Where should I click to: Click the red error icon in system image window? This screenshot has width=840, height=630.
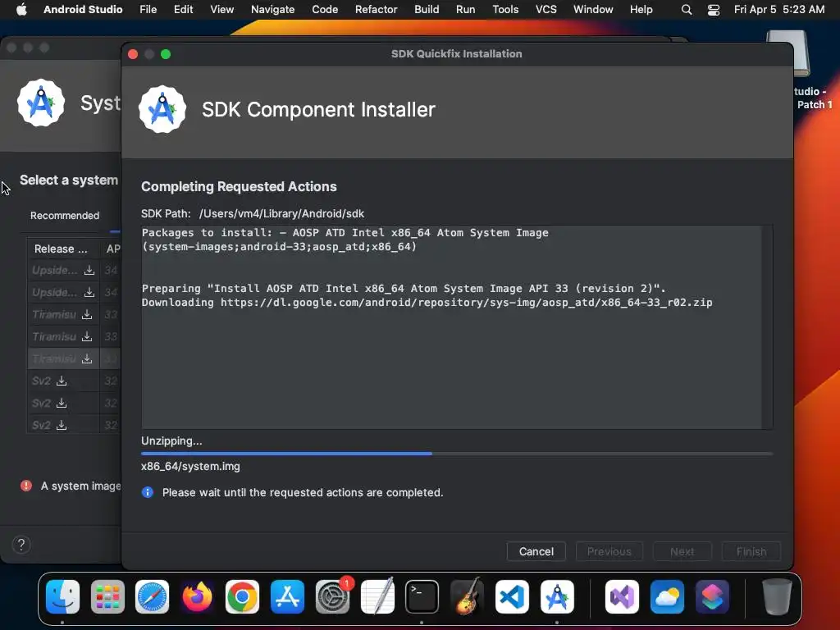click(26, 486)
